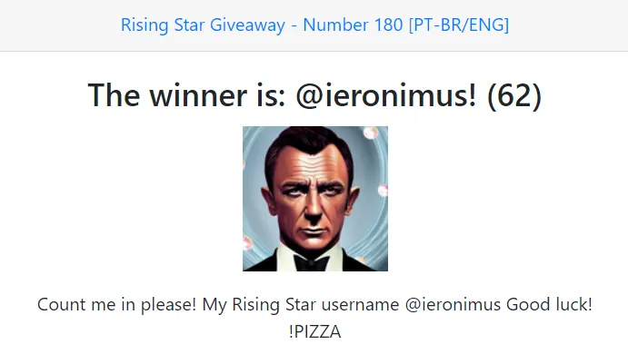Image resolution: width=628 pixels, height=364 pixels.
Task: Click the "Count me in please!" comment text
Action: point(116,305)
